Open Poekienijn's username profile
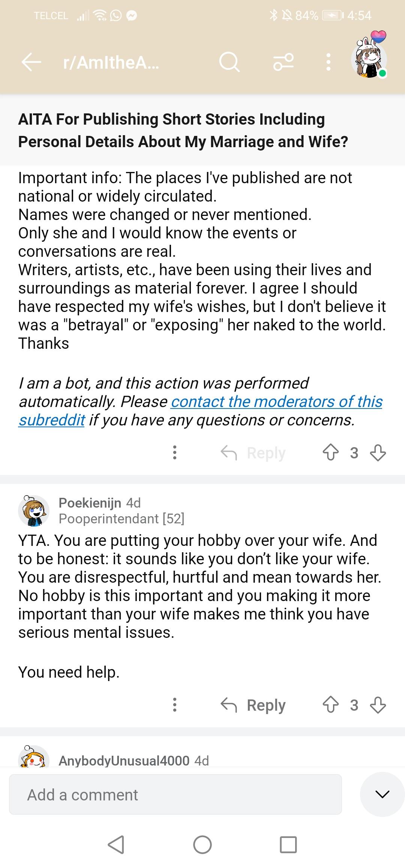 (90, 503)
